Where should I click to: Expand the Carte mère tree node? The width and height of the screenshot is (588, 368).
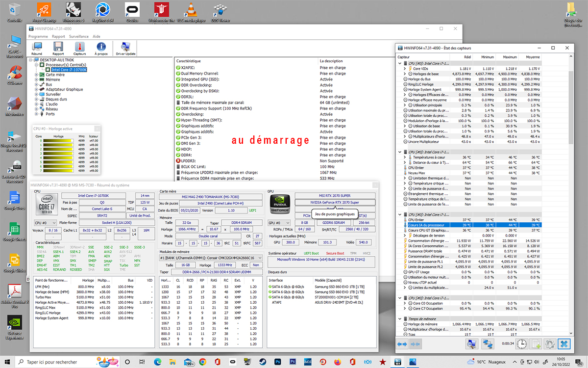(36, 75)
